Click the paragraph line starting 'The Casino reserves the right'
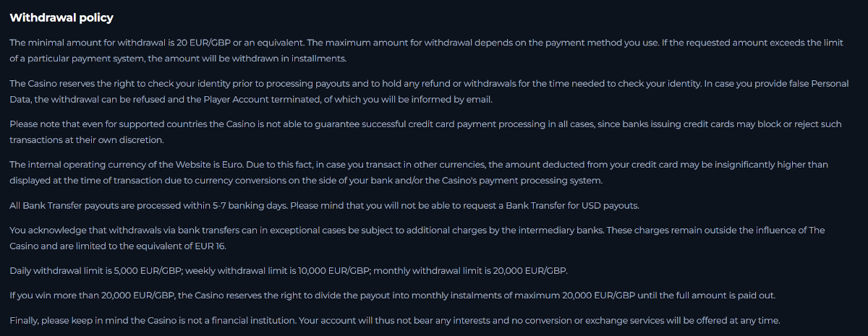Image resolution: width=868 pixels, height=336 pixels. point(217,84)
